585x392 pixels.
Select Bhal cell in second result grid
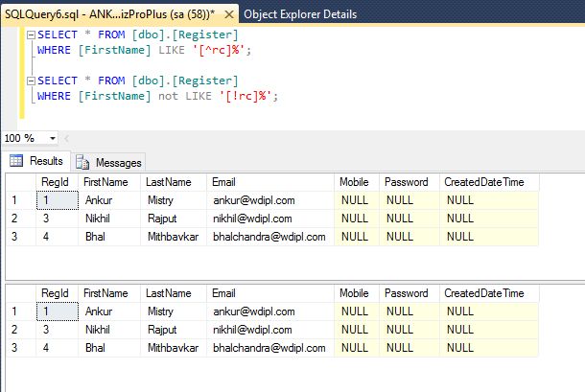click(x=109, y=348)
